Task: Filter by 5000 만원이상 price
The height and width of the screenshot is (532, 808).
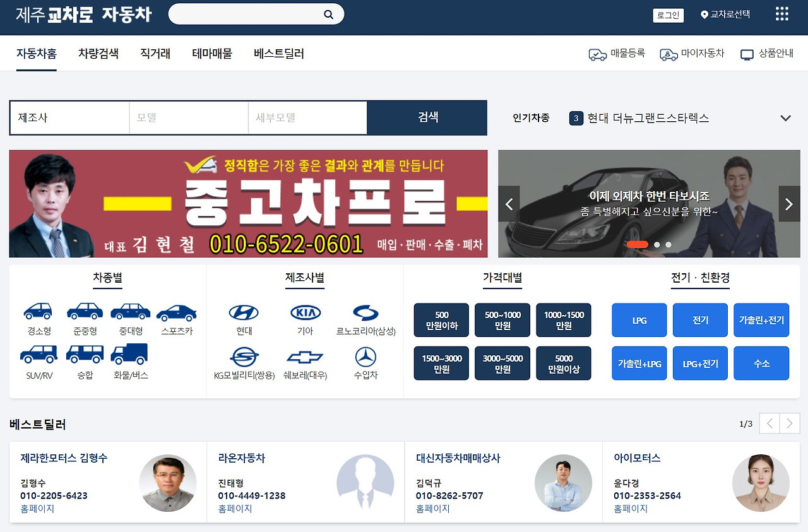Action: click(x=564, y=364)
